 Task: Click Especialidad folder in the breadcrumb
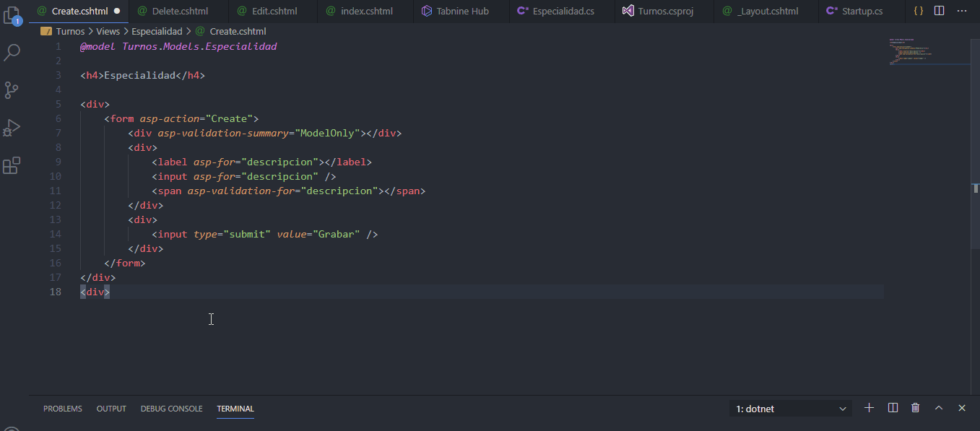tap(157, 31)
